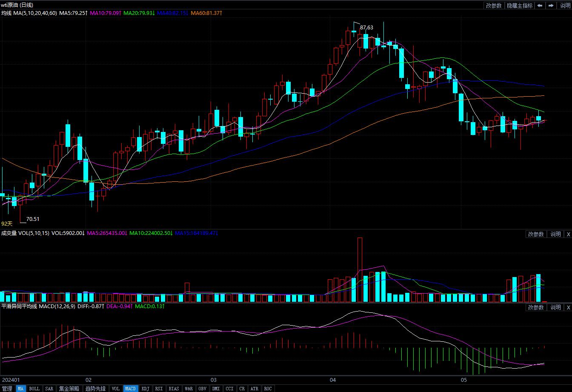Click the 70.51 low price marker
The width and height of the screenshot is (572, 392).
33,219
